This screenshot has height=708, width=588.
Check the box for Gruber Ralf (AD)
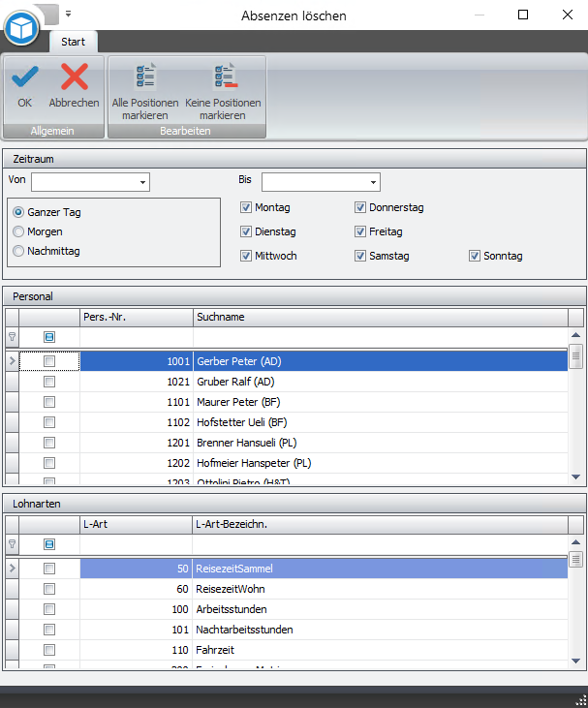click(x=49, y=382)
